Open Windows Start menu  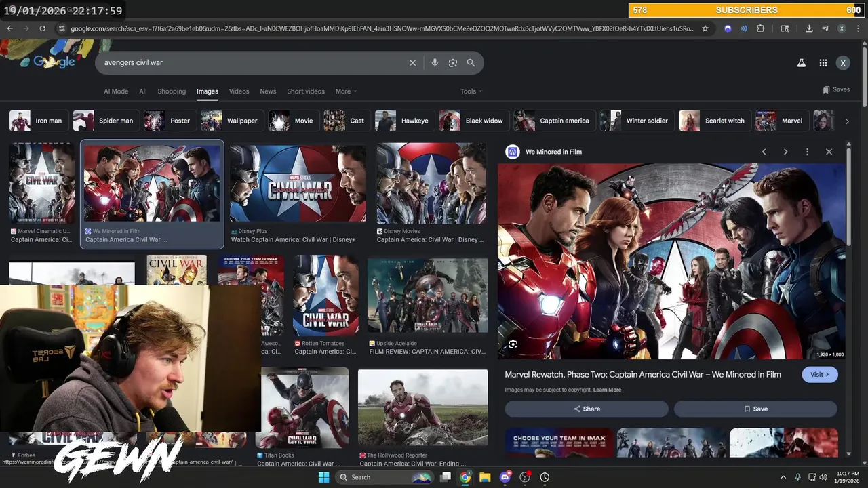(x=323, y=477)
